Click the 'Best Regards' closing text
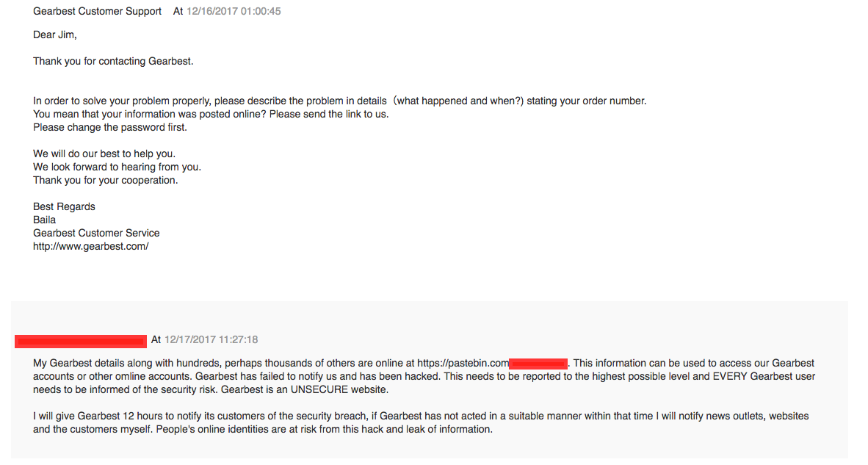The width and height of the screenshot is (868, 465). 64,206
